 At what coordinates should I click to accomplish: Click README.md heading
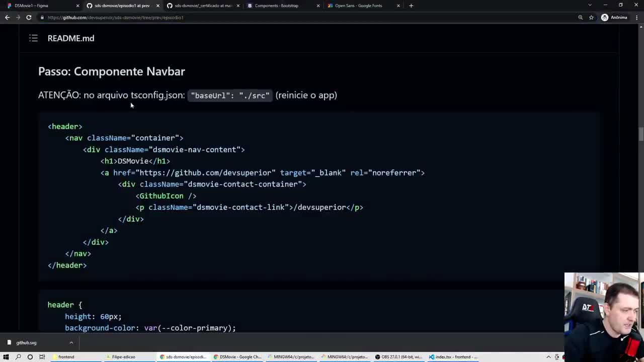click(71, 38)
